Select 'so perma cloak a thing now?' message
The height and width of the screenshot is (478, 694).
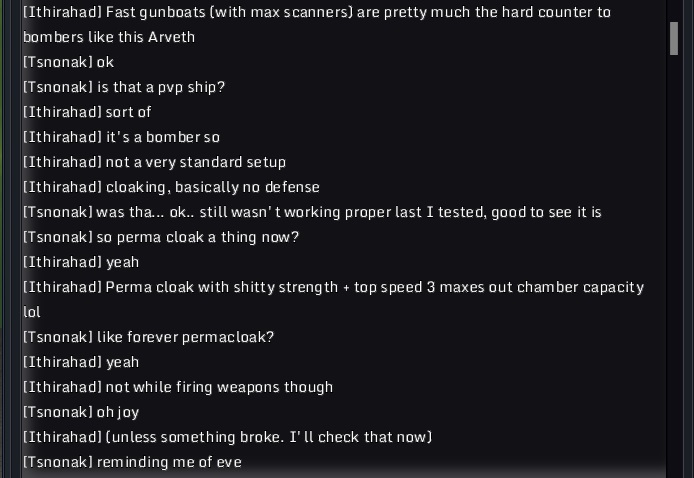tap(198, 237)
